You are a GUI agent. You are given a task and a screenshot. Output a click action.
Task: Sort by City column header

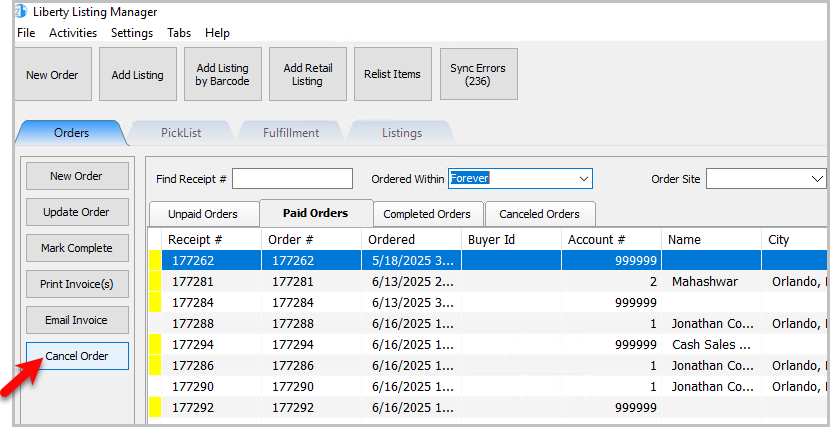point(795,240)
